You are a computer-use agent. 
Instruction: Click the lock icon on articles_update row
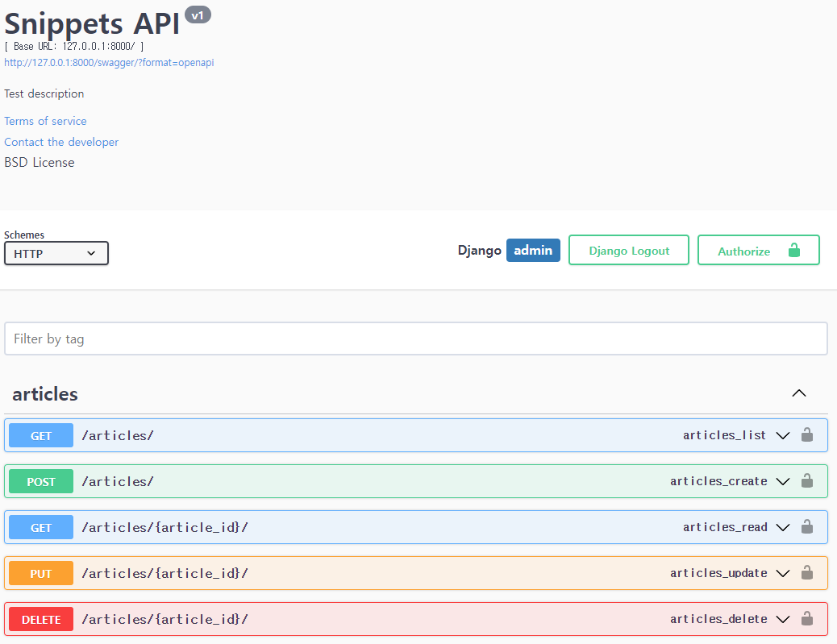pos(806,572)
